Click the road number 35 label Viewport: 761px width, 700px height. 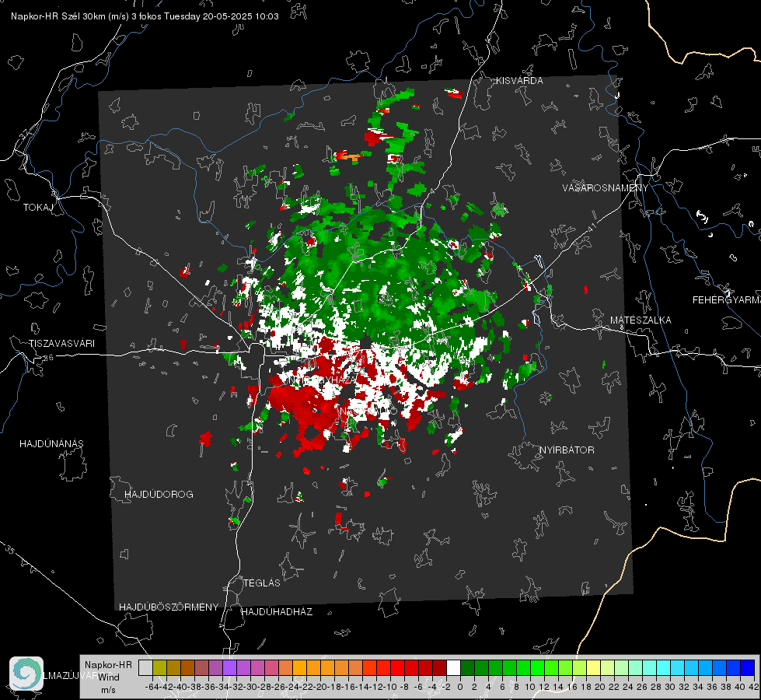click(11, 551)
